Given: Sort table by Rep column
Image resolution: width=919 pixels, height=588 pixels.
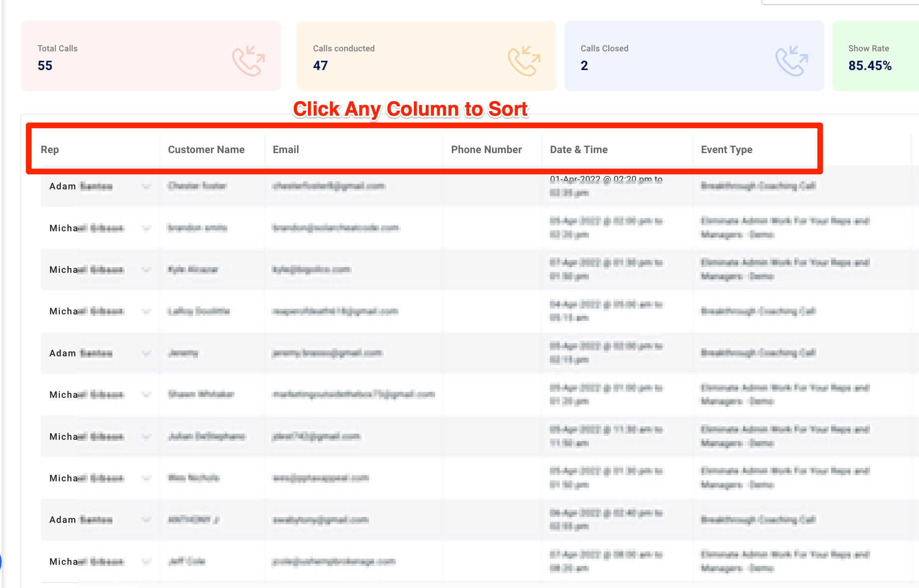Looking at the screenshot, I should tap(50, 149).
